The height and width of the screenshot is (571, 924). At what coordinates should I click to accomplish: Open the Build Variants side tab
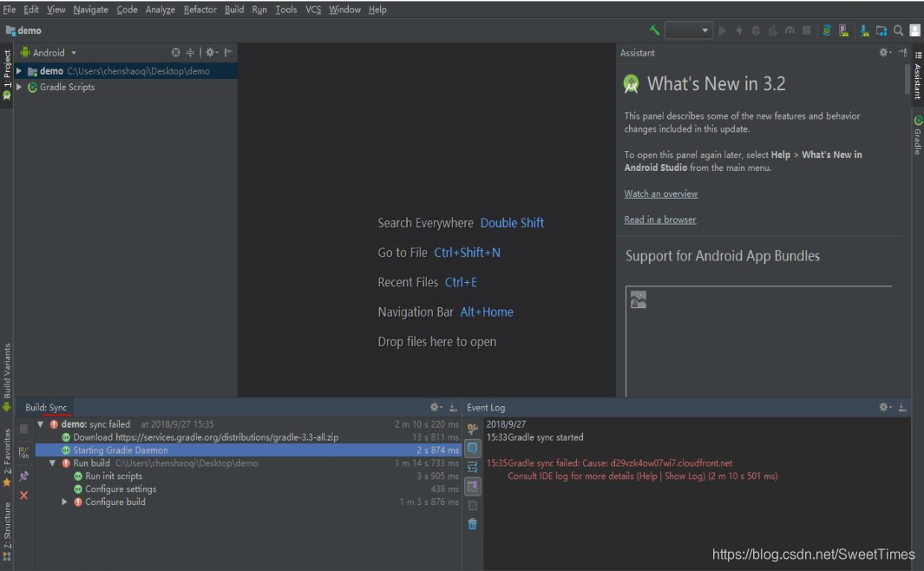point(7,377)
